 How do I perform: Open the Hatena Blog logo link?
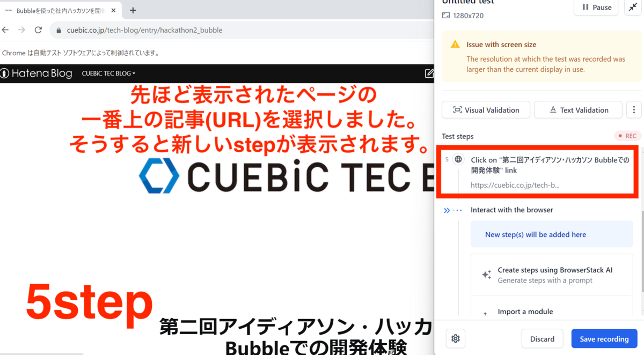pos(36,73)
